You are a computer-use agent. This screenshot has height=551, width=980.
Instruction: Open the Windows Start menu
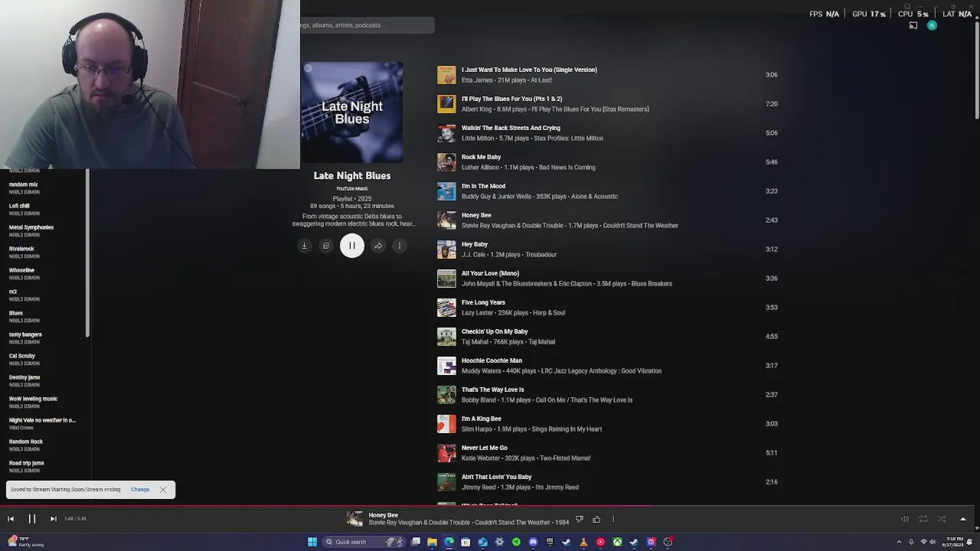(312, 542)
